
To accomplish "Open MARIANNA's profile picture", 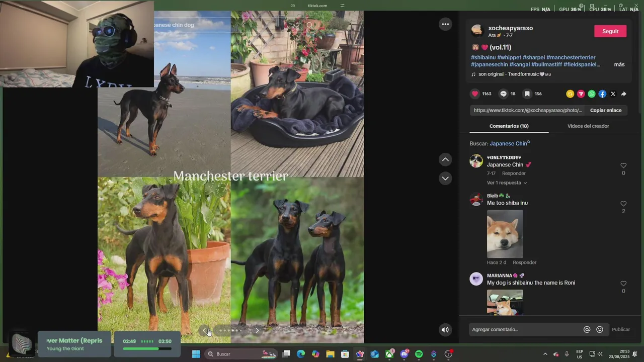I will (x=476, y=279).
